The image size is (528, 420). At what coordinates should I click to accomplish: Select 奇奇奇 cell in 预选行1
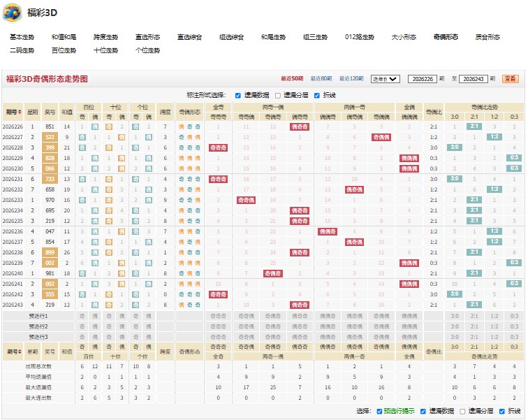pos(218,317)
